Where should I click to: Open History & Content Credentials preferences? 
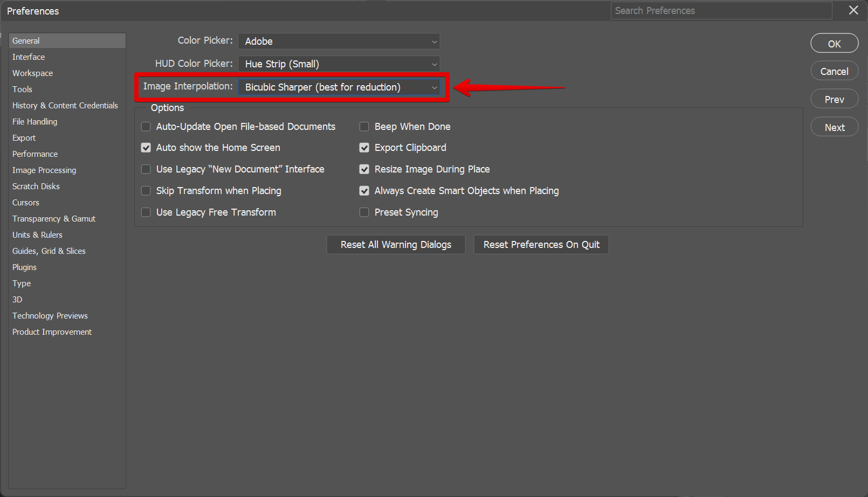pyautogui.click(x=65, y=105)
